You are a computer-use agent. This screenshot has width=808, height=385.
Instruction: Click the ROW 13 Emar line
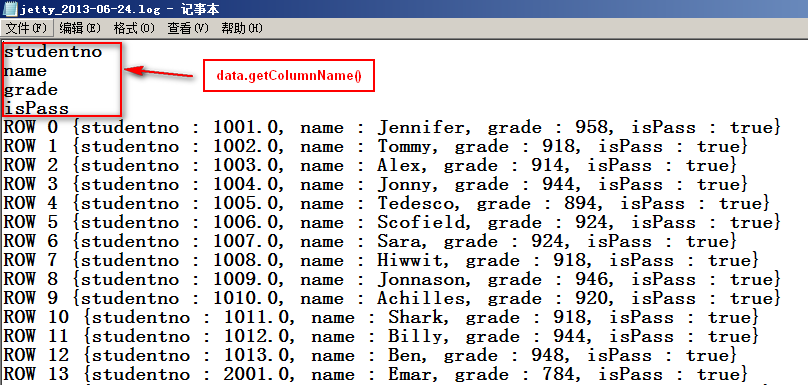point(375,374)
